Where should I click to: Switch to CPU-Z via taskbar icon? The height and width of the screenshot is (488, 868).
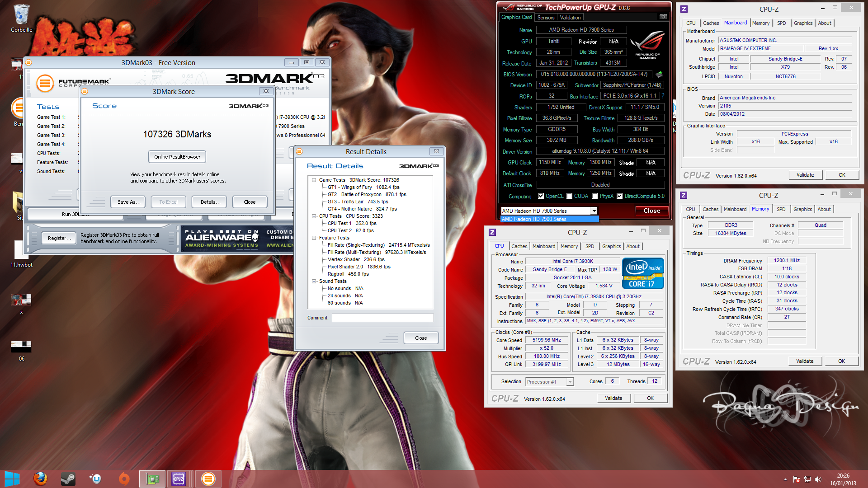pyautogui.click(x=179, y=479)
